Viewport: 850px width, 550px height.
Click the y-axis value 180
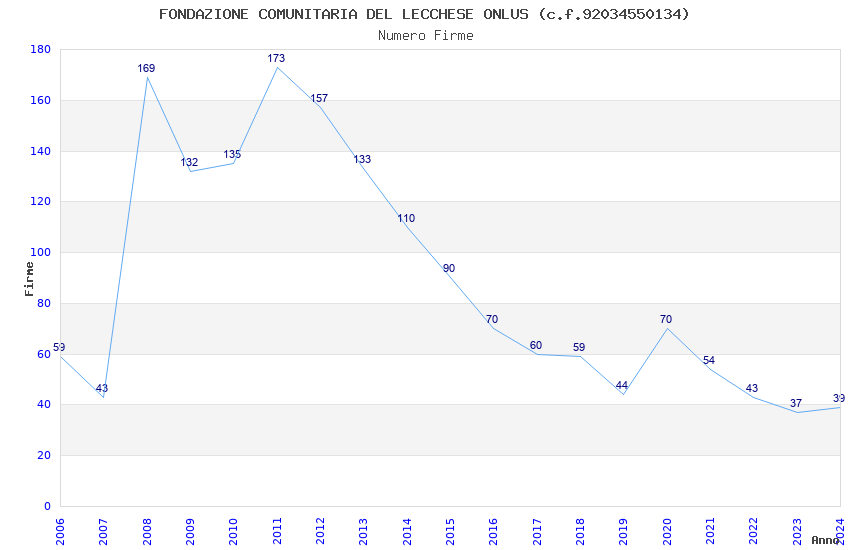pyautogui.click(x=41, y=49)
